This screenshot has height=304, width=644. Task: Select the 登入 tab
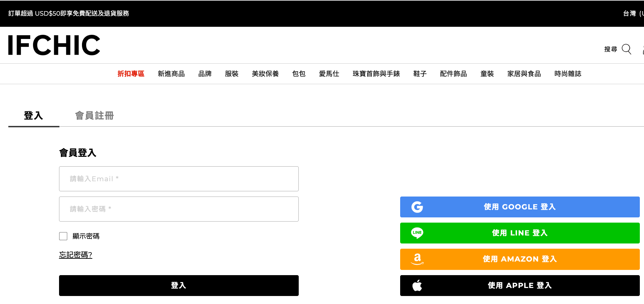tap(33, 115)
